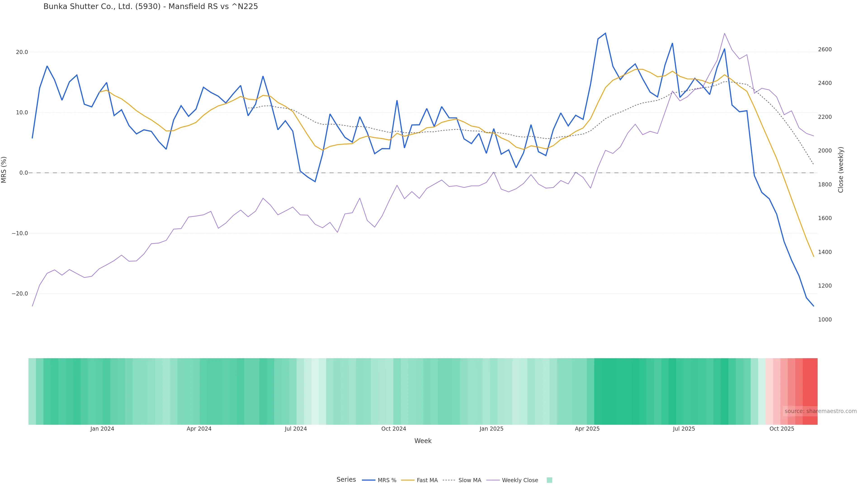Viewport: 868px width, 488px height.
Task: Click the MRS (%) y-axis title
Action: (4, 170)
